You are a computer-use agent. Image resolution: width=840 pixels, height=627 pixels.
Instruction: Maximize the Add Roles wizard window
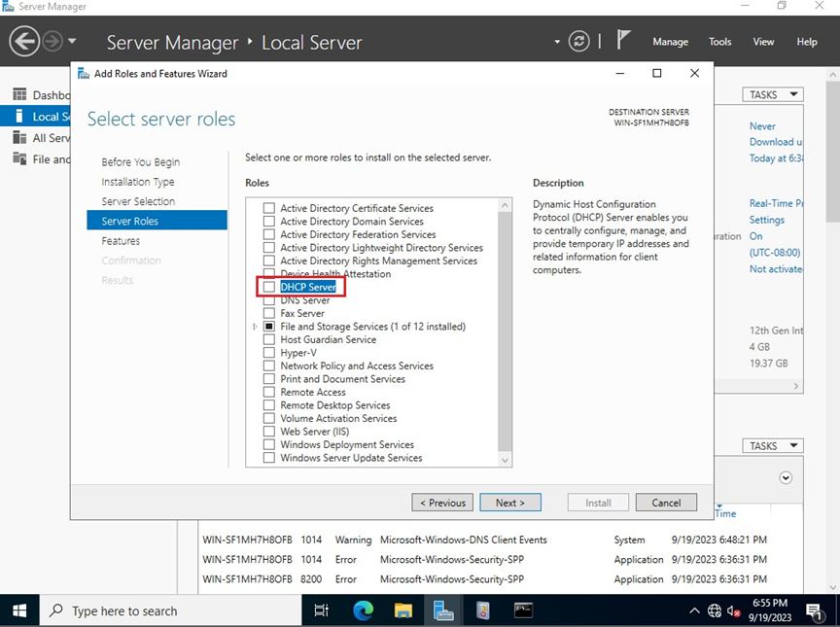point(657,73)
